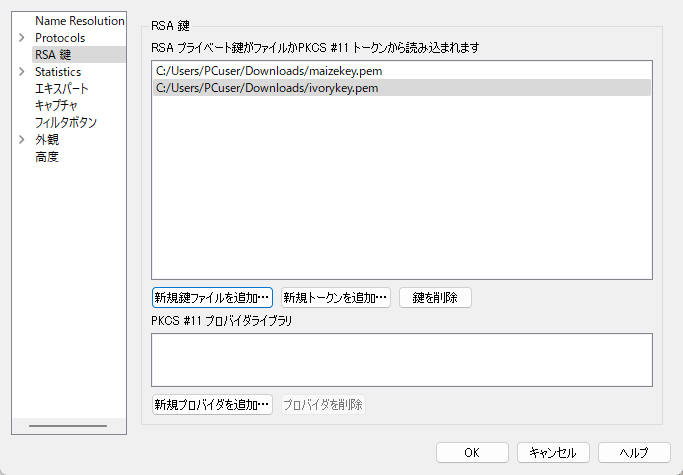The width and height of the screenshot is (683, 475).
Task: Expand the Statistics tree node
Action: (x=22, y=72)
